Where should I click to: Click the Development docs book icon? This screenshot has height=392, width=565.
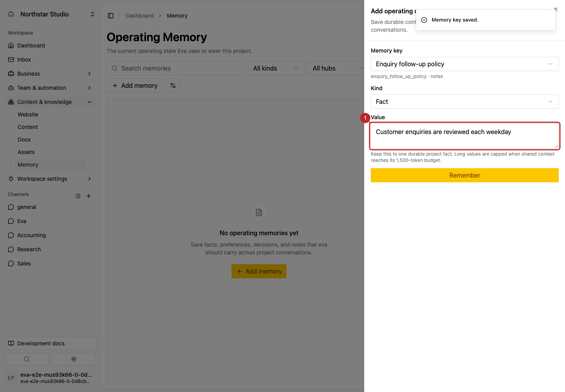pos(11,343)
